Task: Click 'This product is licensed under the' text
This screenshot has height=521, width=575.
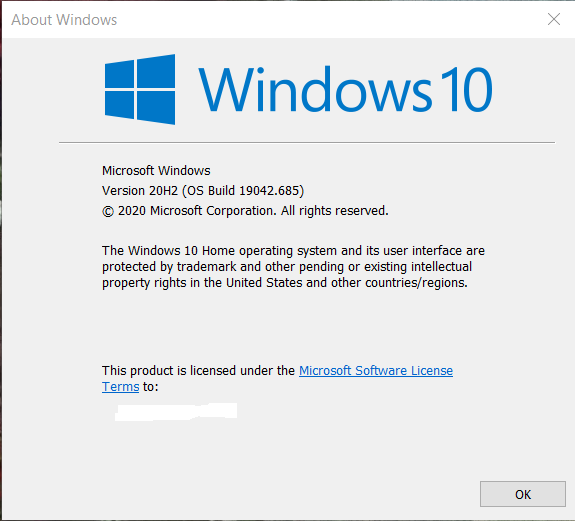Action: 198,370
